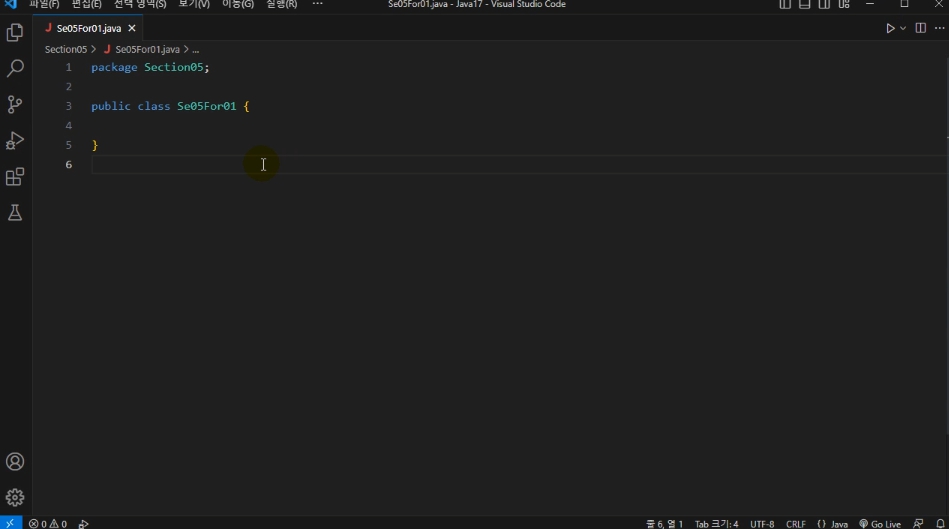Open the Testing flask icon

[x=15, y=213]
